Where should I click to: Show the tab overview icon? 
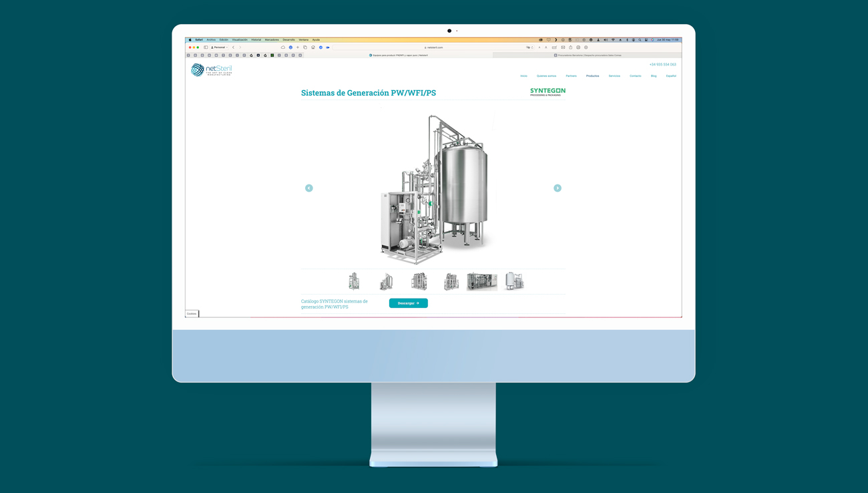[x=305, y=47]
